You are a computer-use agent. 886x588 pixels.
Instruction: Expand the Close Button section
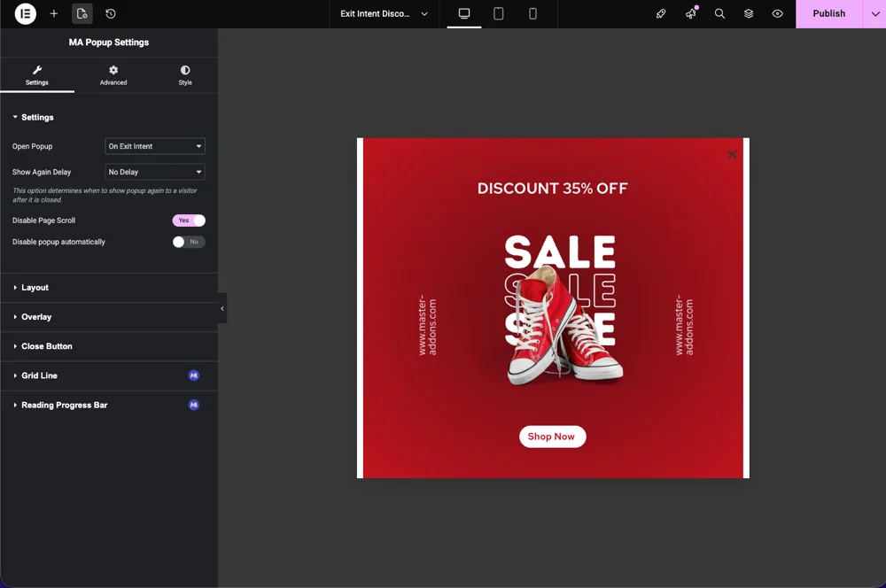pyautogui.click(x=108, y=346)
